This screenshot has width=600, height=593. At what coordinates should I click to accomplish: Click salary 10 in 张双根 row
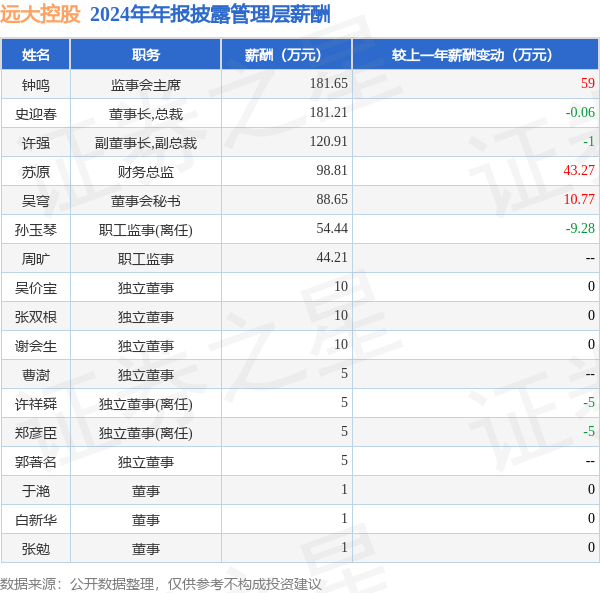tap(341, 316)
